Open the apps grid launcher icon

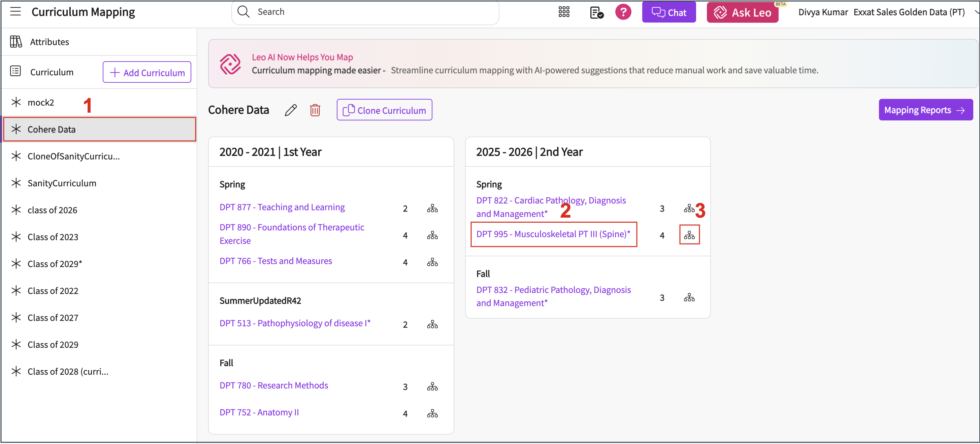tap(564, 12)
